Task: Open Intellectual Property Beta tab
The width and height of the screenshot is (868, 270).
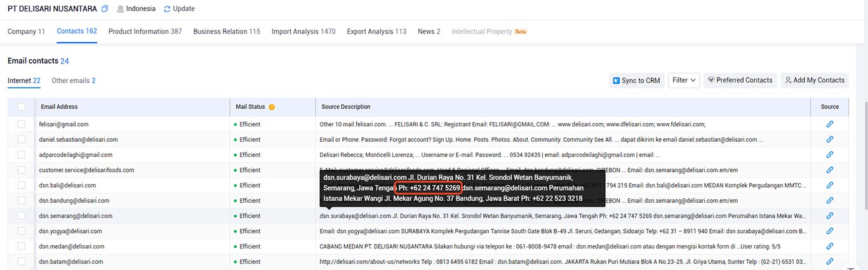Action: pyautogui.click(x=490, y=31)
